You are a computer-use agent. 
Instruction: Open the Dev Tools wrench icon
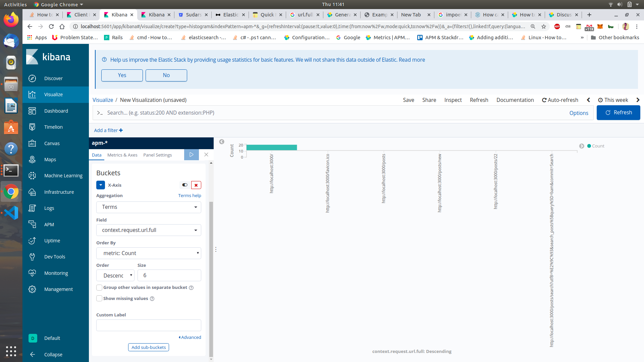32,257
